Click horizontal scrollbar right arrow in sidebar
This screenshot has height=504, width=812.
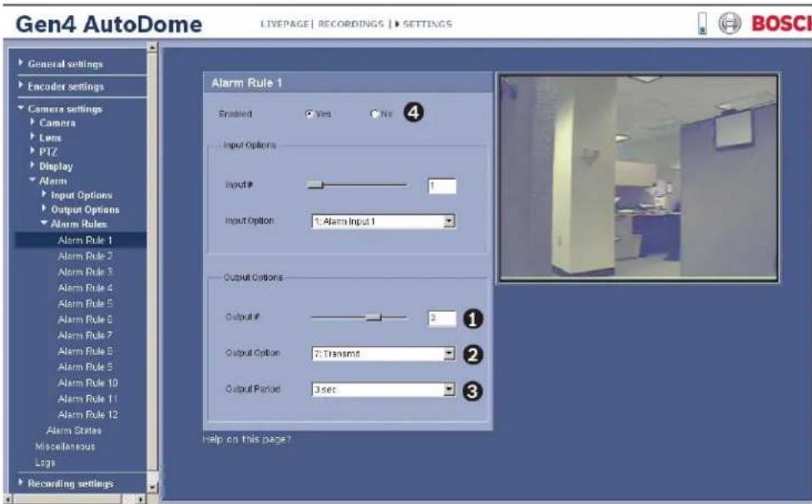[141, 499]
